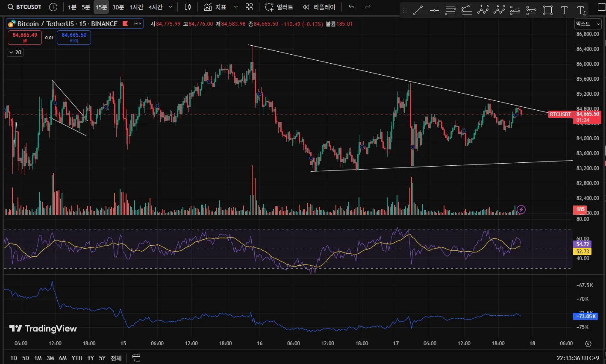This screenshot has height=364, width=606.
Task: Open timezone settings at 22:13:36 UTC+9
Action: pos(578,358)
